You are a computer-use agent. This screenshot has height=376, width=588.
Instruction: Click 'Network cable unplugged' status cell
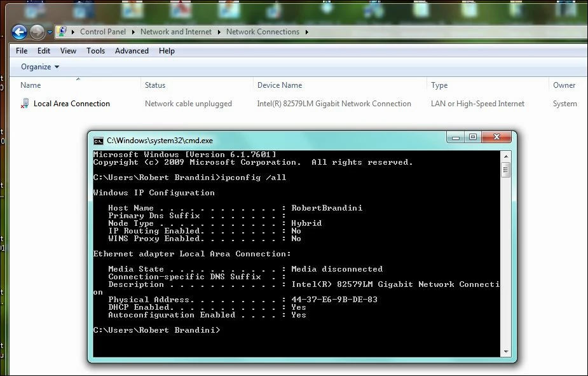pyautogui.click(x=188, y=104)
